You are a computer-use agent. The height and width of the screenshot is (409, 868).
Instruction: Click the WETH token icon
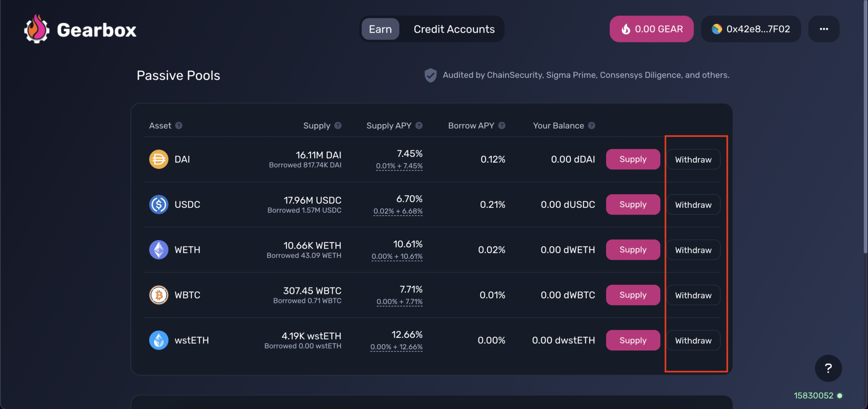[x=159, y=250]
